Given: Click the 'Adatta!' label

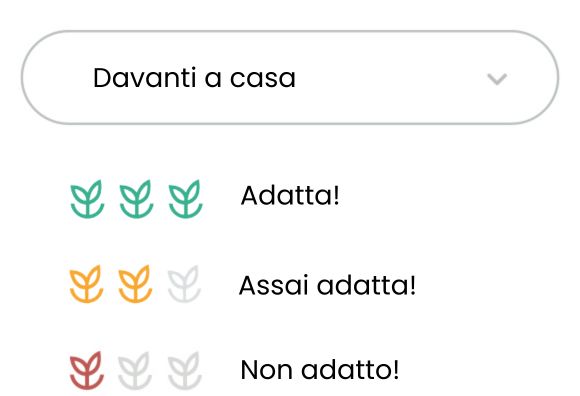Looking at the screenshot, I should tap(290, 196).
